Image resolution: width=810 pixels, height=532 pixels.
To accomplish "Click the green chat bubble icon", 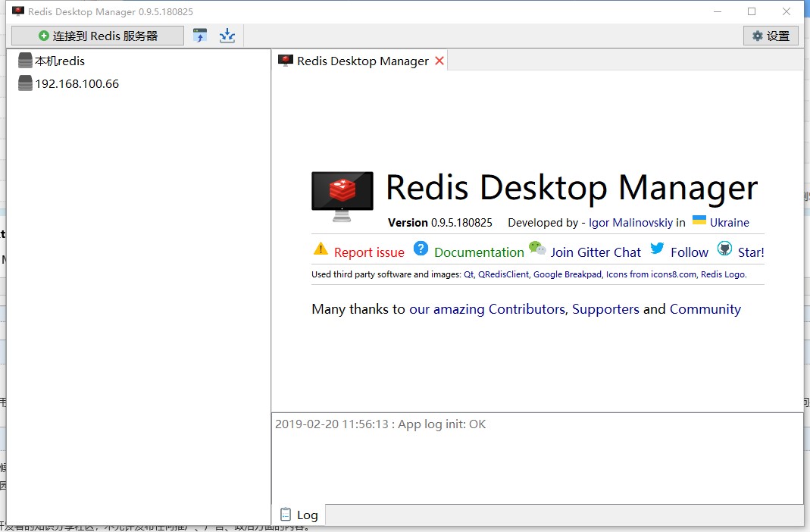I will click(537, 248).
